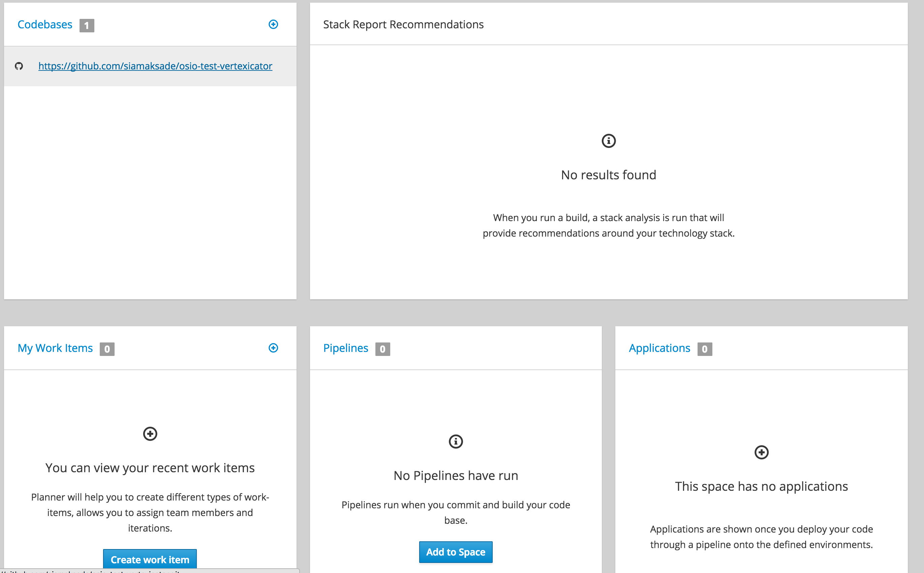Click the Applications count badge
This screenshot has width=924, height=573.
(705, 349)
